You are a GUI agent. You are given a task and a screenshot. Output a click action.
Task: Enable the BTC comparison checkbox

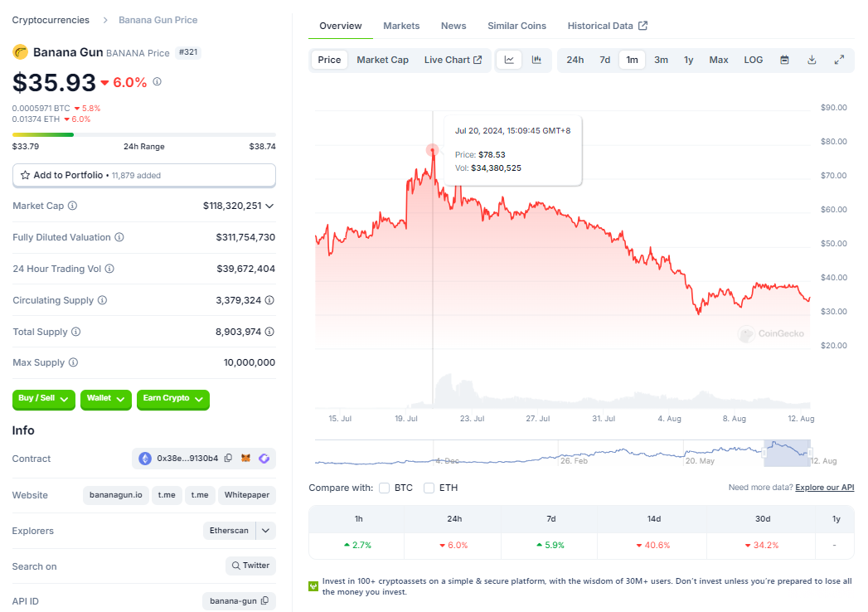tap(385, 488)
